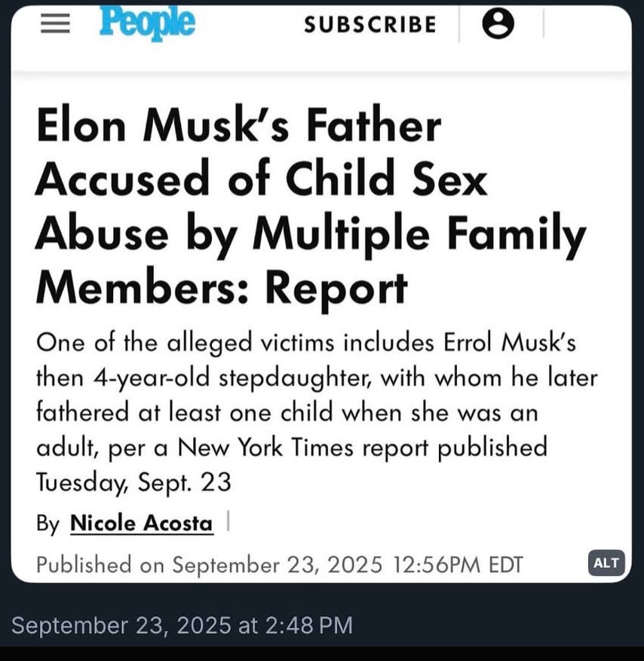Image resolution: width=644 pixels, height=661 pixels.
Task: Open the account dropdown from the avatar
Action: tap(498, 23)
